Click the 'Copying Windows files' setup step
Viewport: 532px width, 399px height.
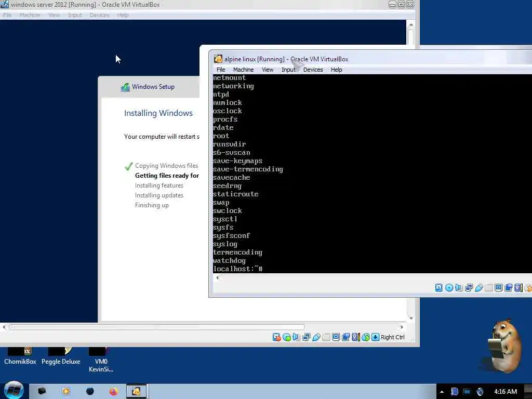click(x=166, y=166)
